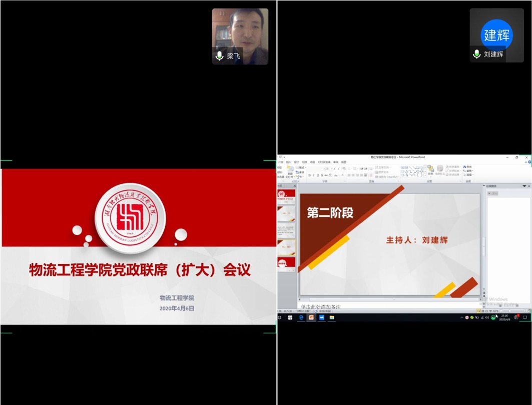Viewport: 532px width, 405px height.
Task: Toggle Italic formatting in PowerPoint ribbon
Action: 314,175
